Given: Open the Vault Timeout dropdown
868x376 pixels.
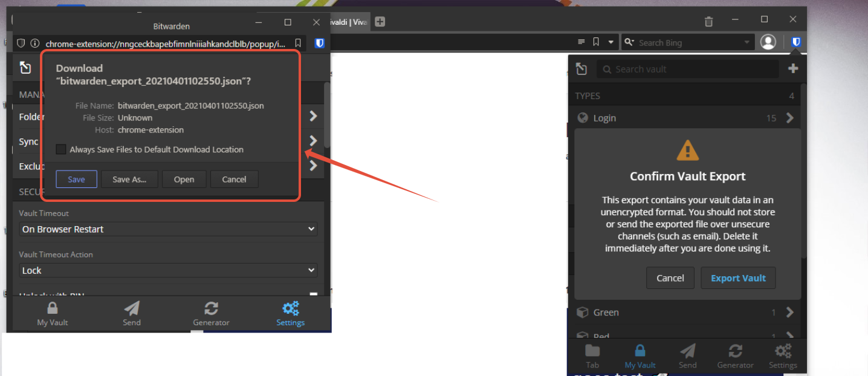Looking at the screenshot, I should [168, 229].
